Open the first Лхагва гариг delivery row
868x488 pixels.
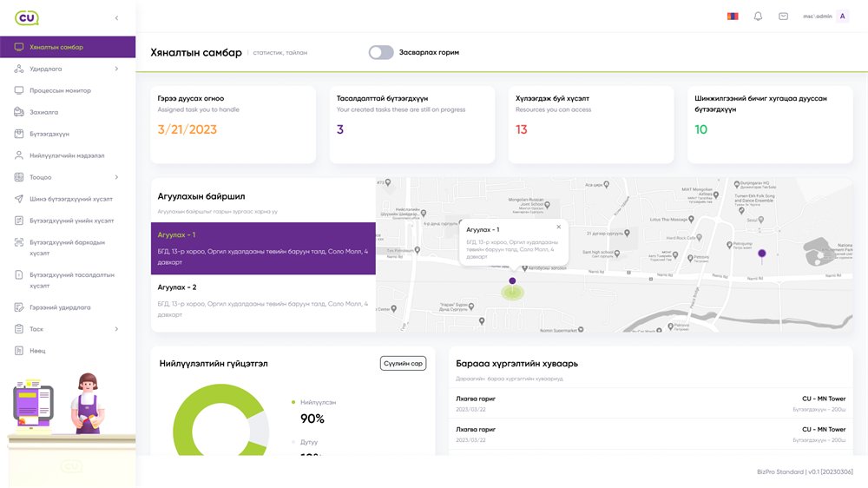click(x=650, y=403)
